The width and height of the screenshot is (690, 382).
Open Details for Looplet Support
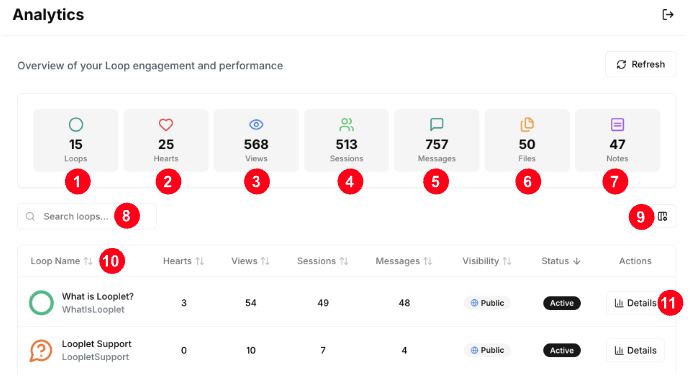(635, 350)
